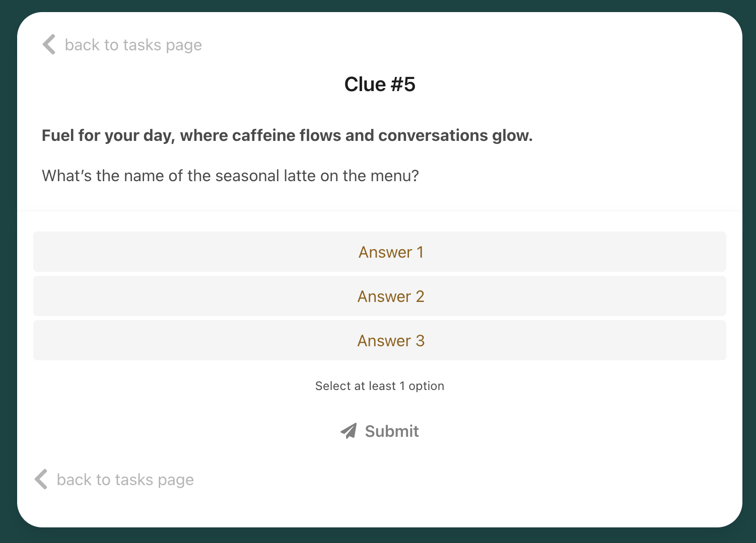Pick the Answer 3 option

[x=380, y=340]
